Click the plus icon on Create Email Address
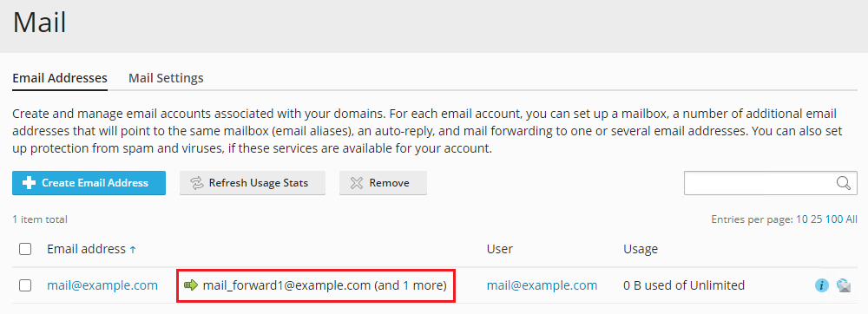The height and width of the screenshot is (314, 868). [29, 183]
